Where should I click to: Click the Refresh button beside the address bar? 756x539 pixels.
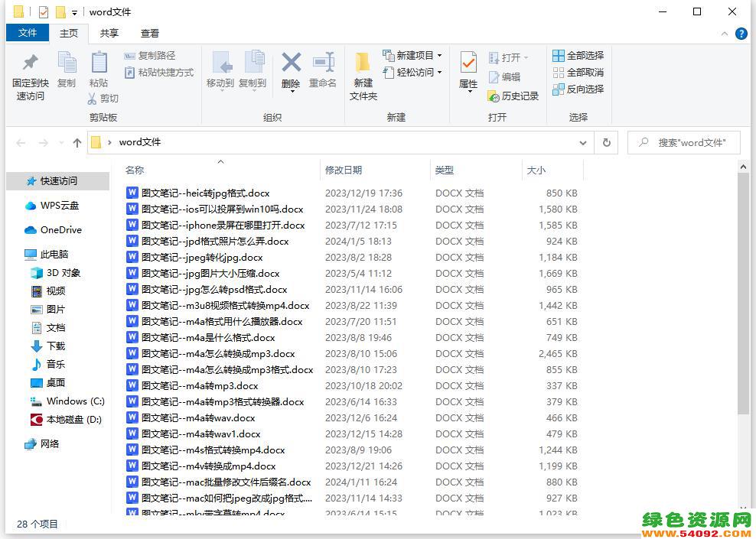(x=607, y=142)
